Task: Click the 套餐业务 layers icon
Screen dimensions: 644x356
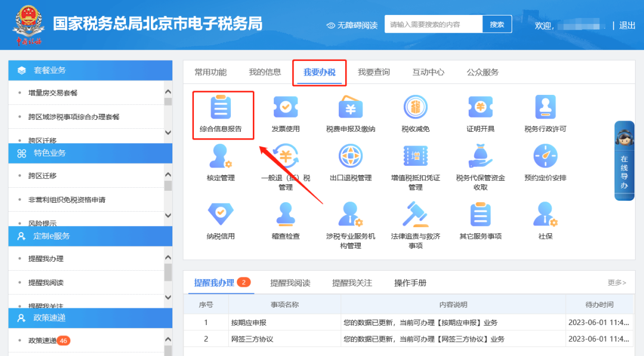Action: click(x=22, y=70)
